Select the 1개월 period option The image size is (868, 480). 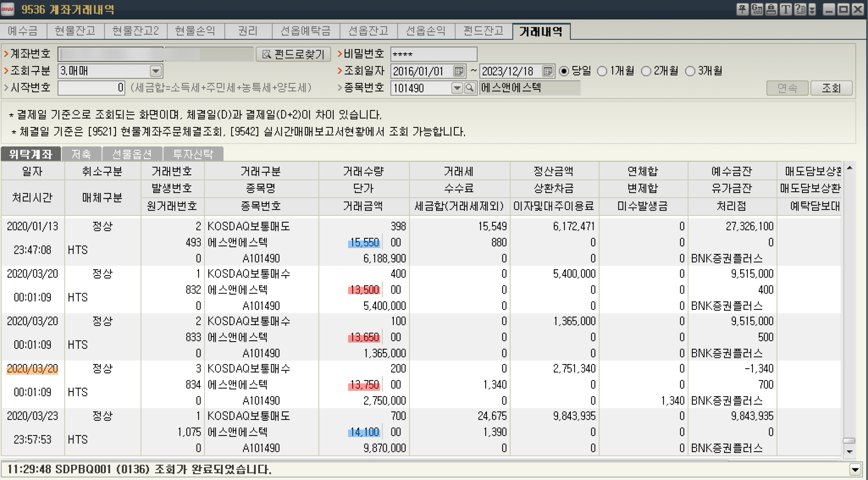[x=602, y=71]
